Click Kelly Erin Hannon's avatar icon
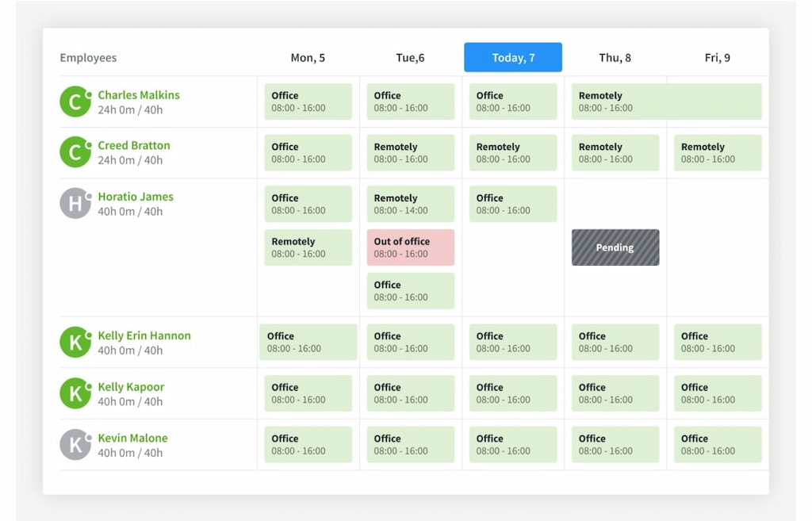The width and height of the screenshot is (812, 521). [75, 343]
